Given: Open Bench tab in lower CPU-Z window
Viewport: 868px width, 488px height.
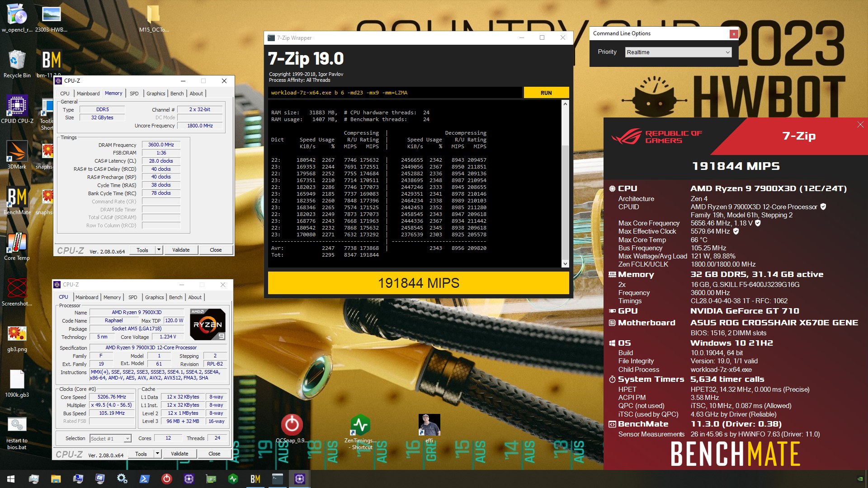Looking at the screenshot, I should click(x=176, y=297).
